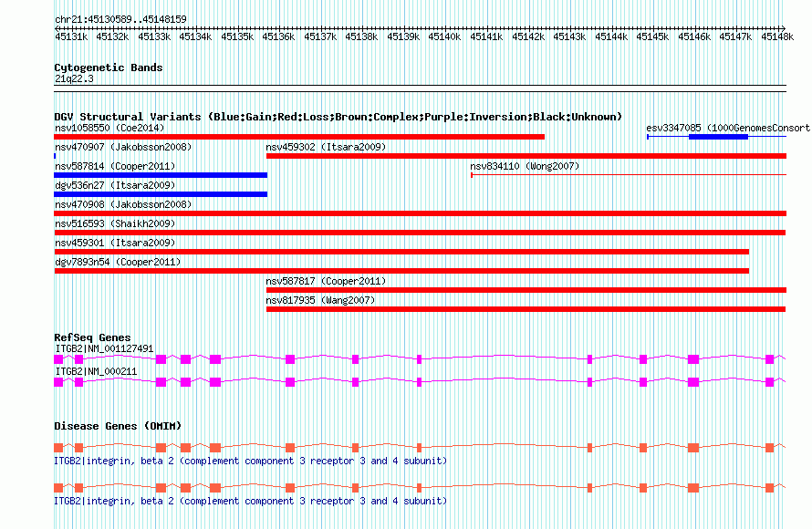Click the 45139k ruler position
Image resolution: width=812 pixels, height=529 pixels.
coord(403,36)
